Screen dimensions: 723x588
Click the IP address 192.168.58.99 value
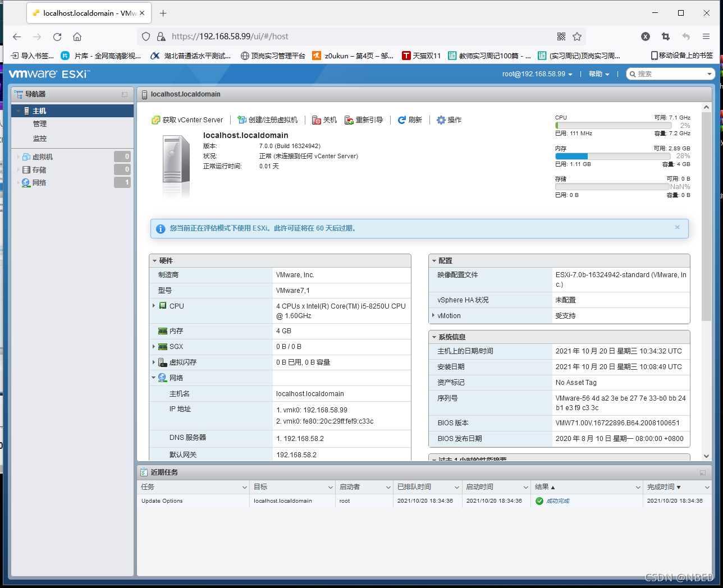pyautogui.click(x=312, y=410)
